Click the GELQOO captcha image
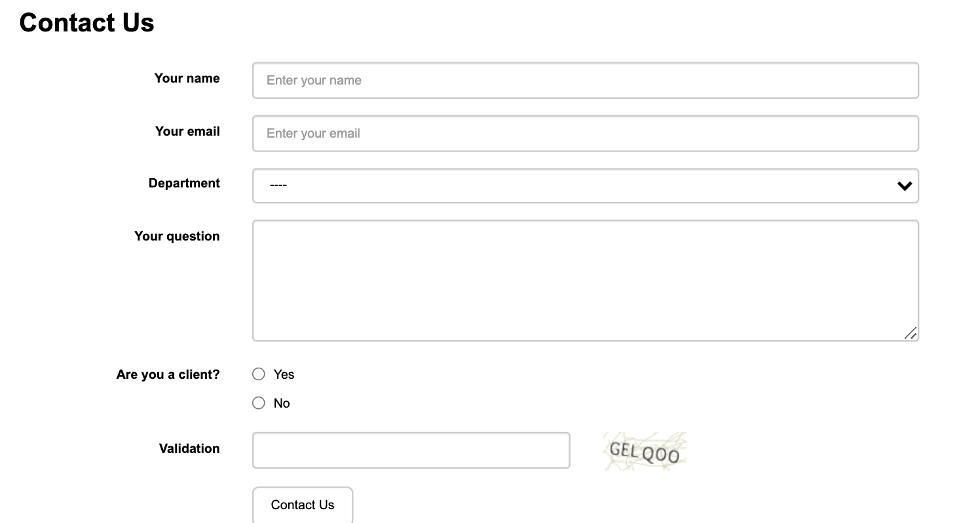Viewport: 980px width, 523px height. click(645, 451)
